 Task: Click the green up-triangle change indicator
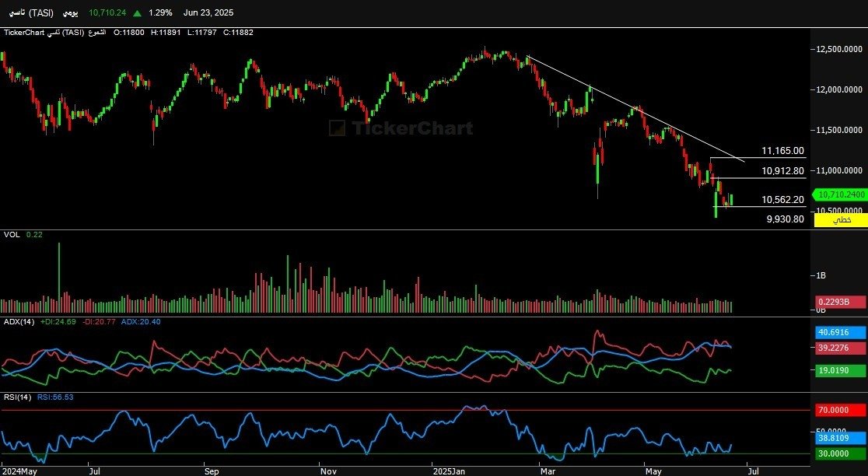click(137, 12)
